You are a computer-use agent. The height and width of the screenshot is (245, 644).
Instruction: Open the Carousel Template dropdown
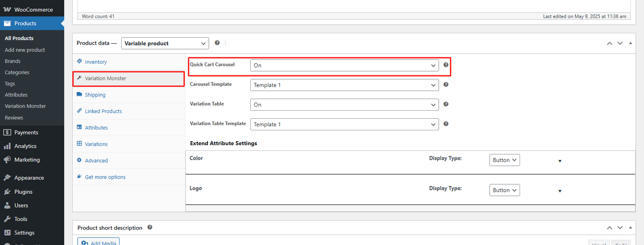coord(344,85)
